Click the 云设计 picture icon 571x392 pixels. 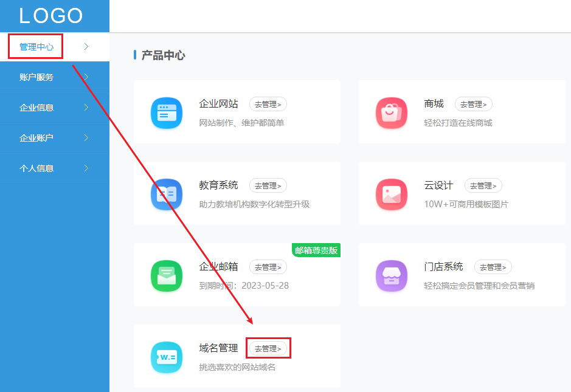click(392, 194)
